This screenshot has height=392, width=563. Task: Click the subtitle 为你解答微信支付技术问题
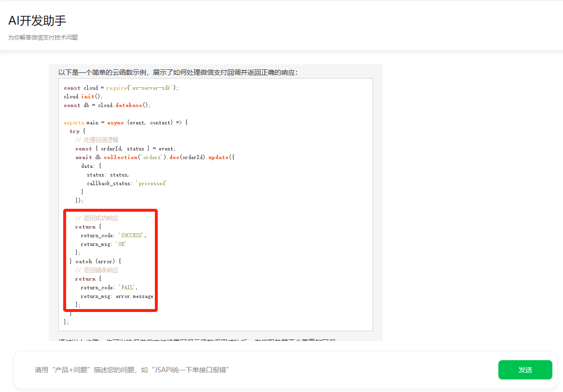click(x=43, y=37)
